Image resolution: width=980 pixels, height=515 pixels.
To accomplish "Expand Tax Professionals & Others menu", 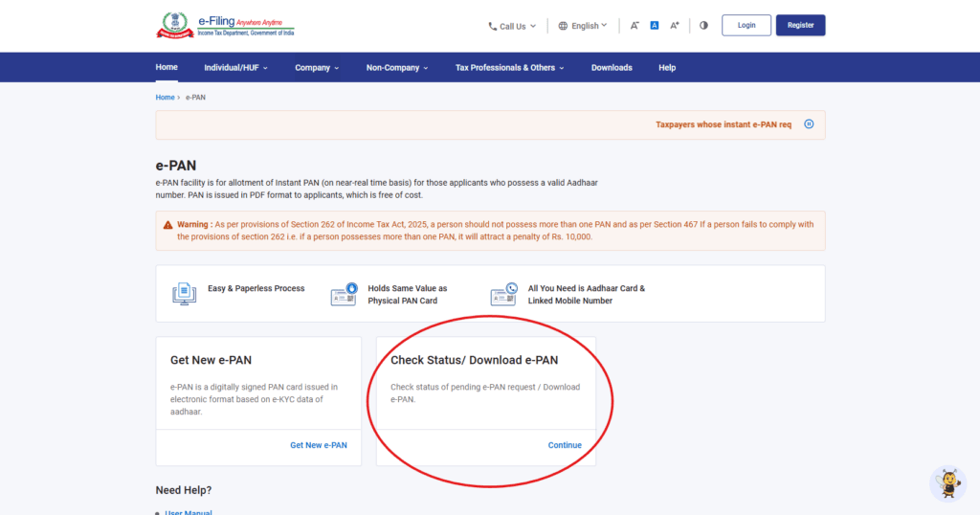I will pos(509,68).
